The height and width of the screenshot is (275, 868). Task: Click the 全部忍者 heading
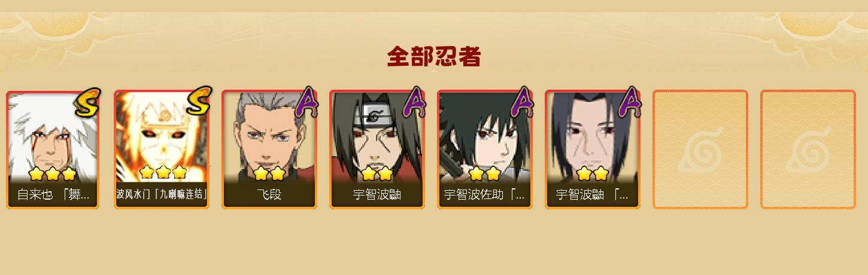pos(434,56)
